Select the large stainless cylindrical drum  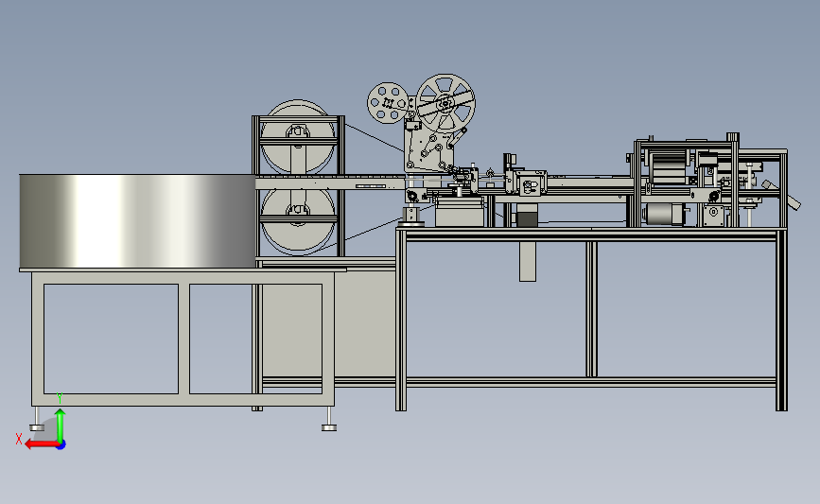tap(137, 221)
